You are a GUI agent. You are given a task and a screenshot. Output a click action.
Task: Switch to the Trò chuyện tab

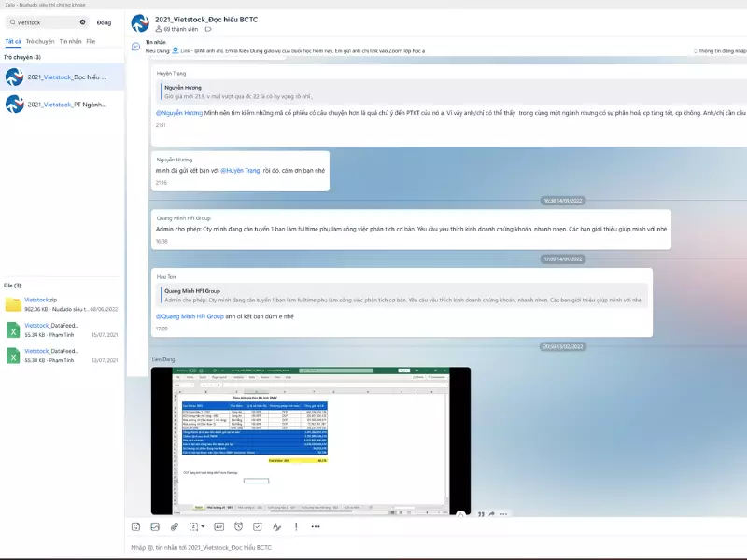pyautogui.click(x=40, y=41)
